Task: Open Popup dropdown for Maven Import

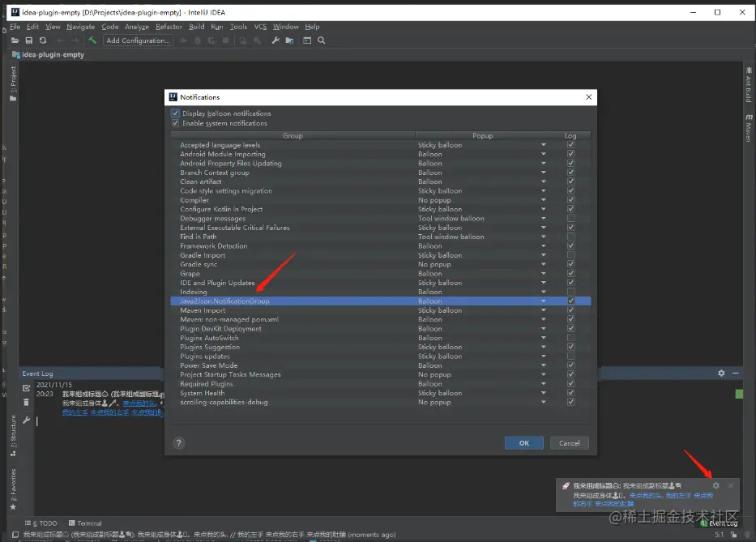Action: click(x=544, y=310)
